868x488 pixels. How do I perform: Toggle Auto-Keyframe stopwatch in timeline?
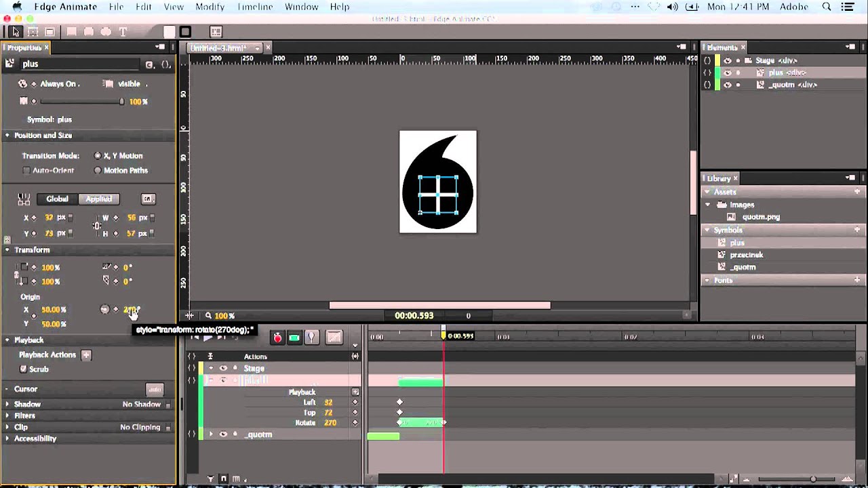click(x=277, y=338)
